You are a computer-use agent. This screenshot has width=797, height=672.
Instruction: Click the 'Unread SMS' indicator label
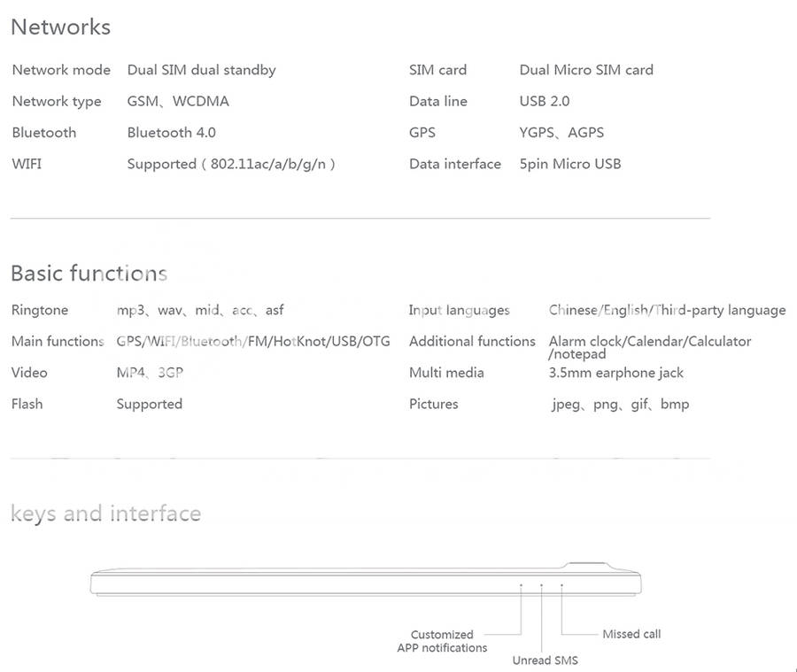[x=545, y=660]
